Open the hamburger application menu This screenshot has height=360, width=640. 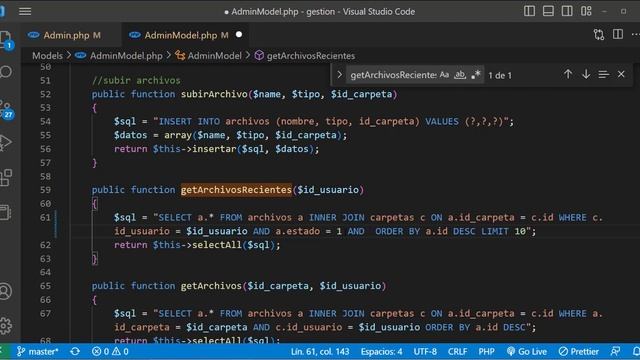point(25,11)
